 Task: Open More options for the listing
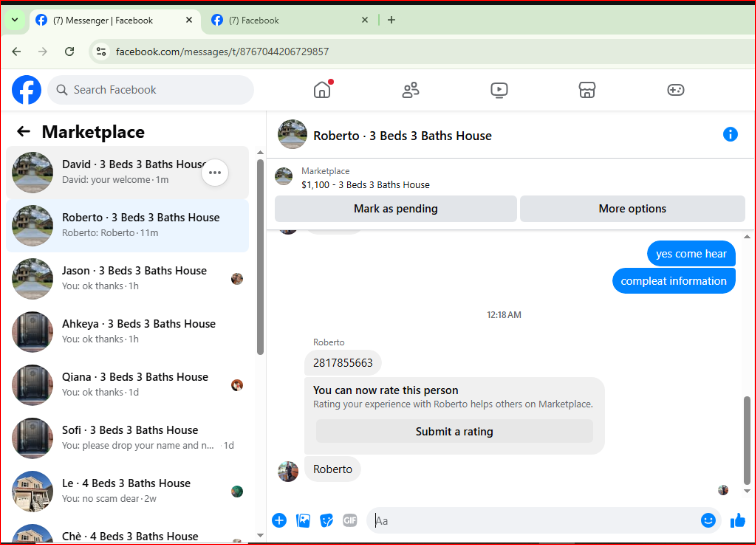coord(633,208)
